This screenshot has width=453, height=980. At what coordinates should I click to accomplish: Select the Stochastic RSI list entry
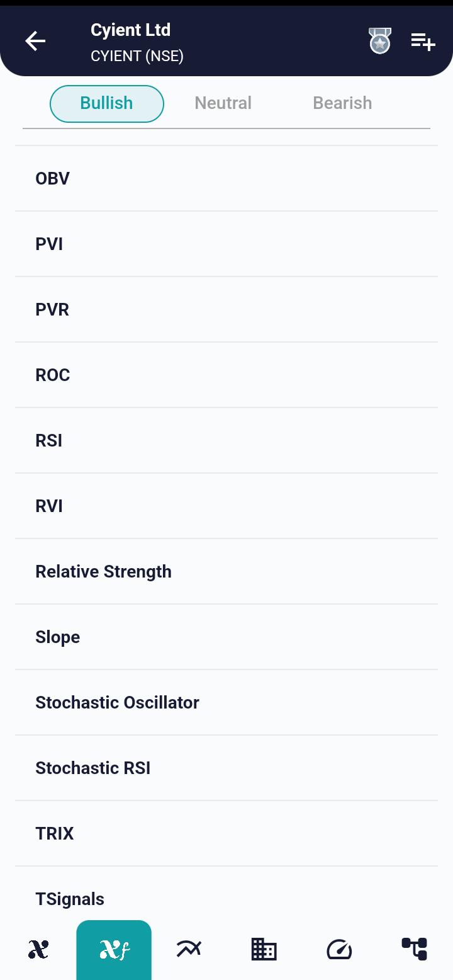coord(226,768)
